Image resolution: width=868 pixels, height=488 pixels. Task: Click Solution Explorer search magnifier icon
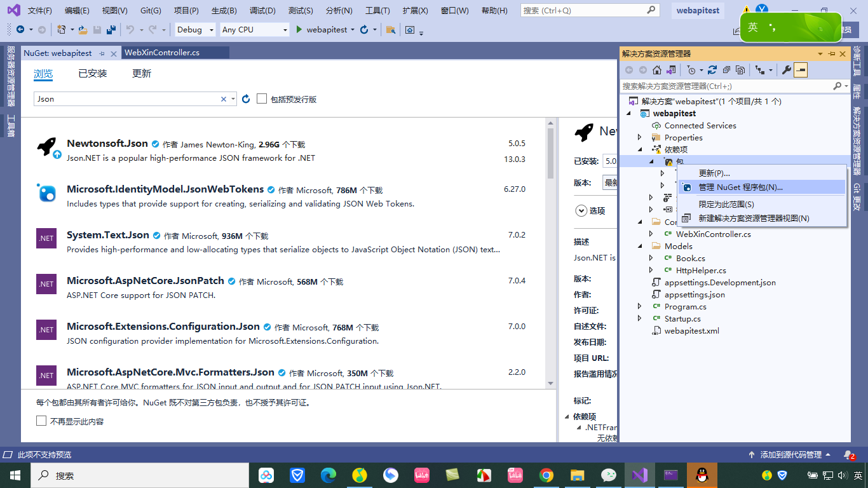coord(837,86)
